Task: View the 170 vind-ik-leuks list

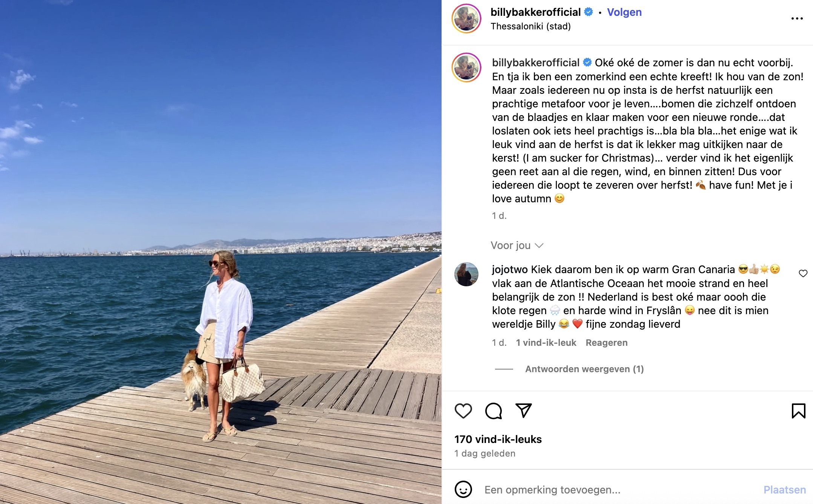Action: (x=498, y=439)
